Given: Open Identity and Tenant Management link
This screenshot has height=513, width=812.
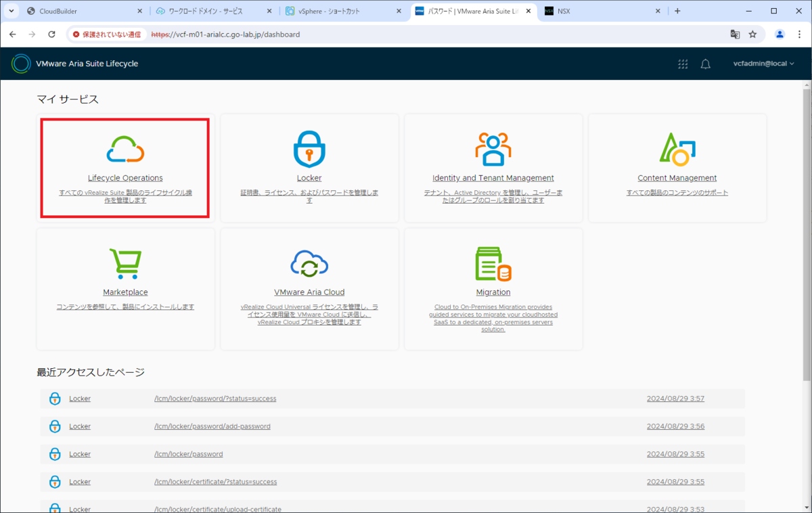Looking at the screenshot, I should pos(493,178).
